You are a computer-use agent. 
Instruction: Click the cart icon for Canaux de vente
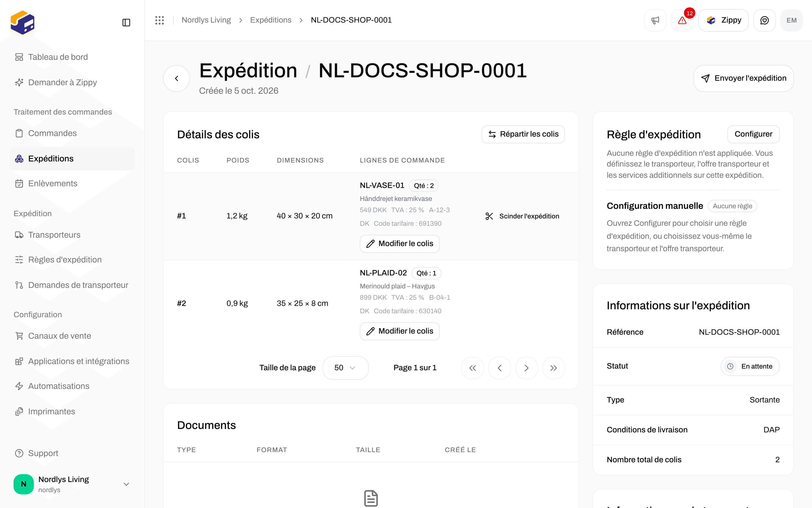tap(19, 336)
